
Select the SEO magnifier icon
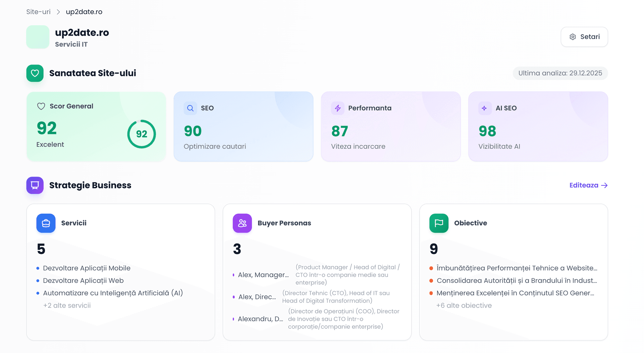pos(190,108)
